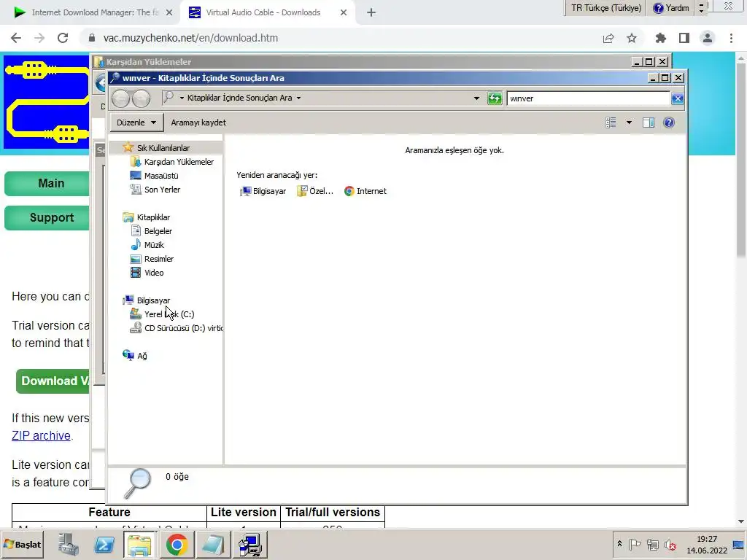Open the Başlat start menu
The image size is (747, 560).
coord(23,544)
